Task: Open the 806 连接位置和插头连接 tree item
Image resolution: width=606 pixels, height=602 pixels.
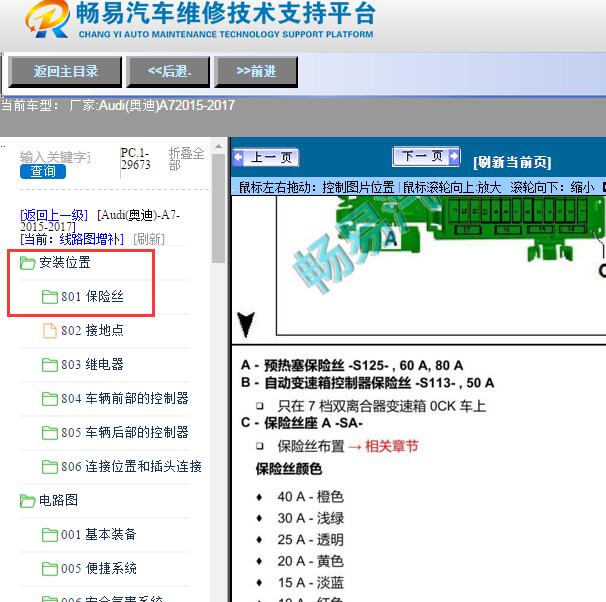Action: coord(131,467)
